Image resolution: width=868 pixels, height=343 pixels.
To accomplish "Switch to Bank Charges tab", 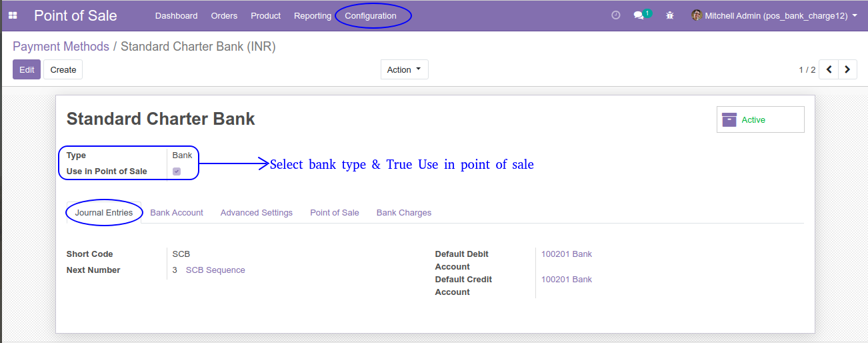I will pos(404,212).
